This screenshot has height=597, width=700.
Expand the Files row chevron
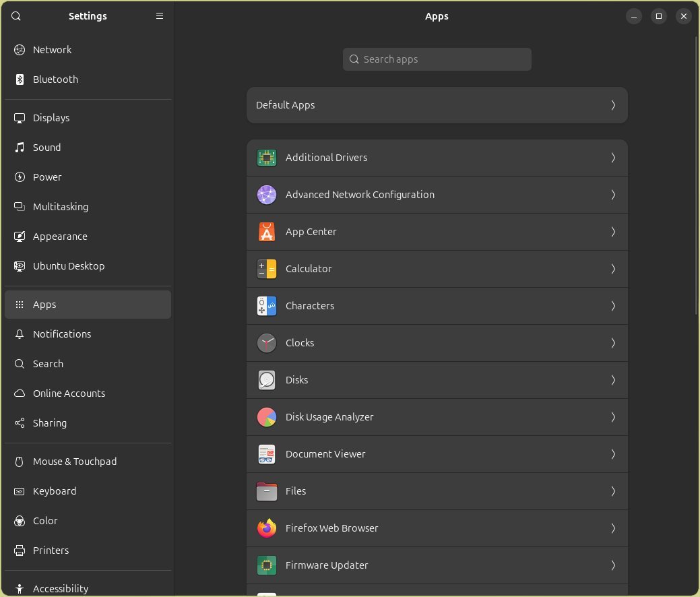tap(613, 491)
